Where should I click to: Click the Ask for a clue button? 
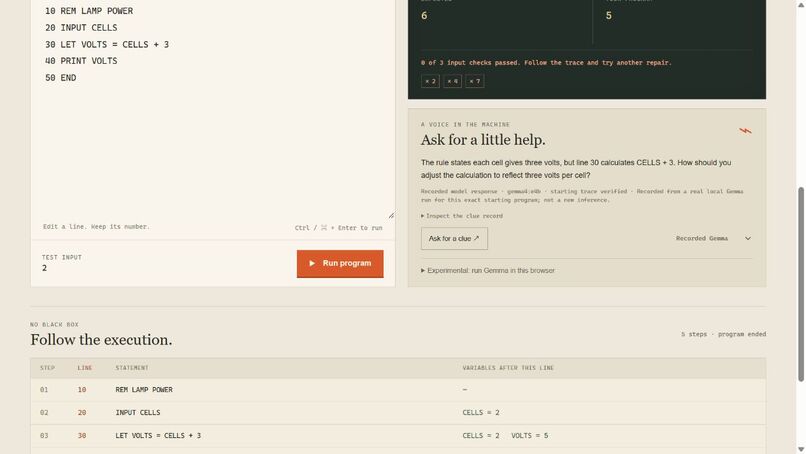pyautogui.click(x=454, y=239)
